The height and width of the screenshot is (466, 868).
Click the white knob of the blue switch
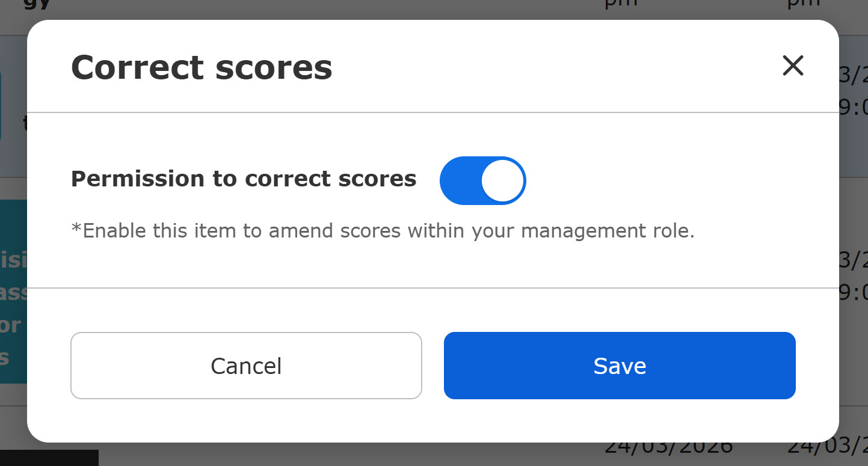coord(502,180)
